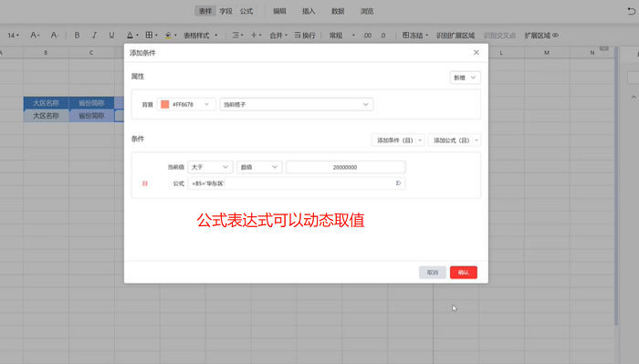Open the 编辑 menu
The image size is (639, 364).
[x=279, y=11]
